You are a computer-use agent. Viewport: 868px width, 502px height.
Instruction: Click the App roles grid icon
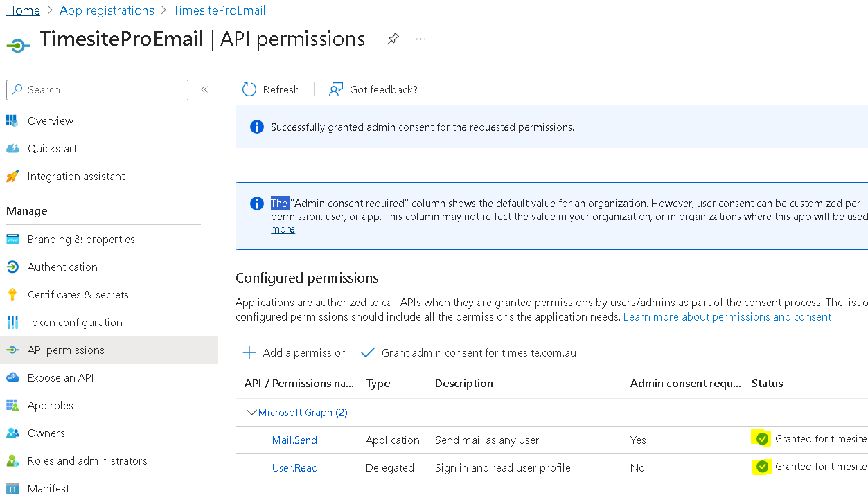pyautogui.click(x=12, y=405)
